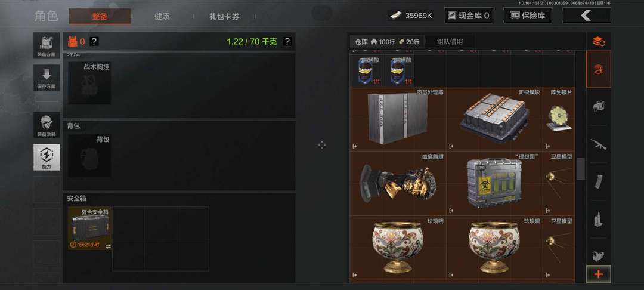
Task: Switch to the 礼包卡券 tab
Action: [x=224, y=17]
